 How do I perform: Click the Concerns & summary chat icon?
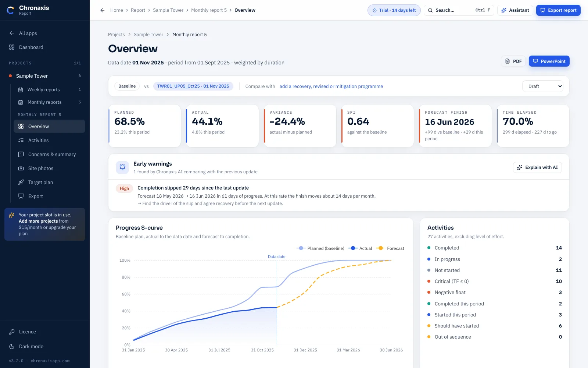pyautogui.click(x=21, y=155)
